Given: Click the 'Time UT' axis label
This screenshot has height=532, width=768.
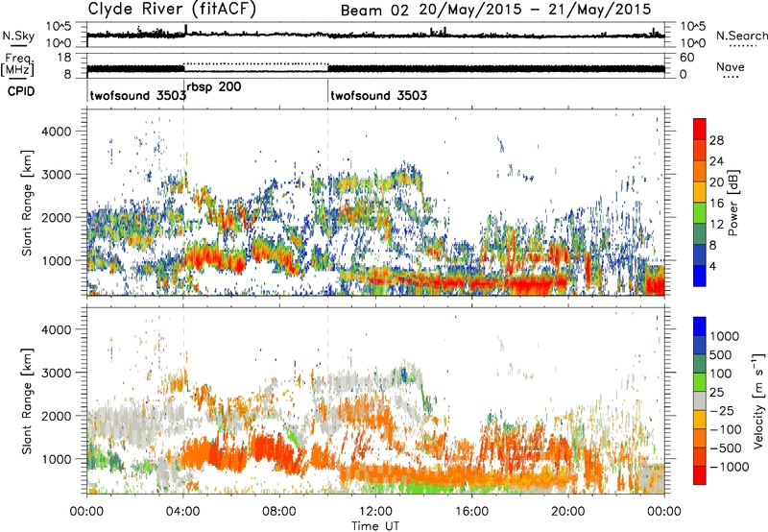Looking at the screenshot, I should (x=375, y=526).
